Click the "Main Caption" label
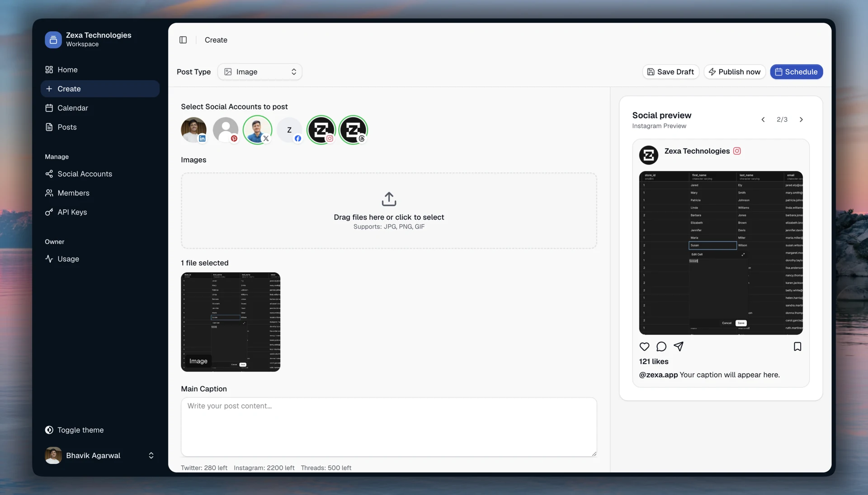868x495 pixels. 204,389
